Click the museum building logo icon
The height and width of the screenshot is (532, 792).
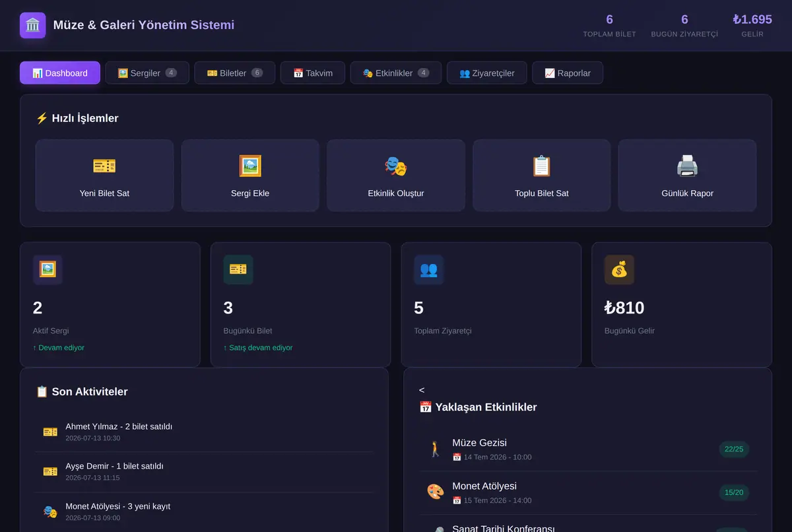pos(33,25)
